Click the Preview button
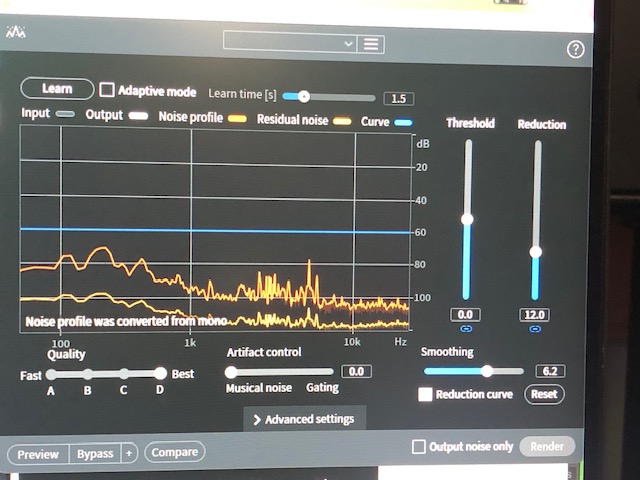Image resolution: width=640 pixels, height=480 pixels. (x=38, y=454)
